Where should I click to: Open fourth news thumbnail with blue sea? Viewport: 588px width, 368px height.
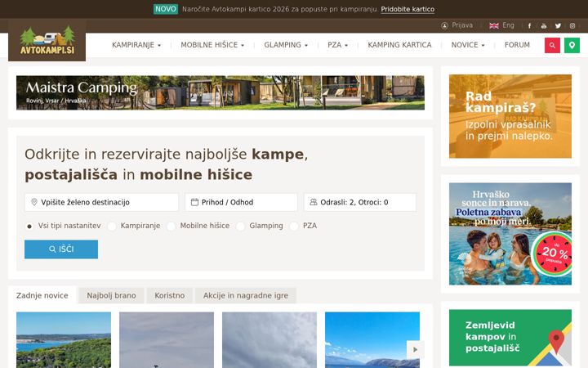click(x=372, y=340)
